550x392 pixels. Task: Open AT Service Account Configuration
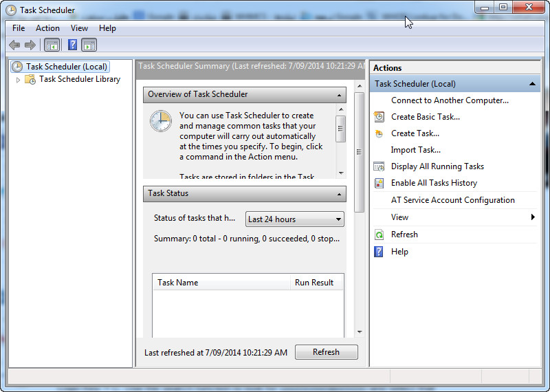(x=453, y=200)
